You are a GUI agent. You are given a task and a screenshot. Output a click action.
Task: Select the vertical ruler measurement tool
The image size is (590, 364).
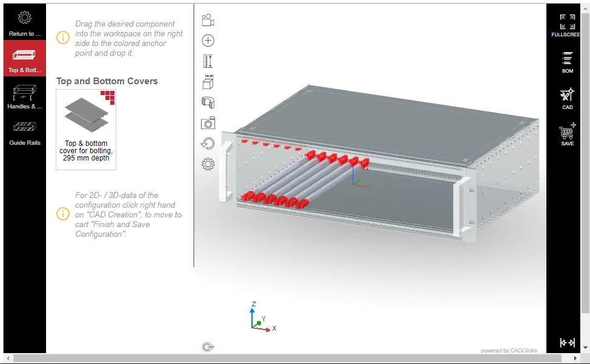point(208,61)
